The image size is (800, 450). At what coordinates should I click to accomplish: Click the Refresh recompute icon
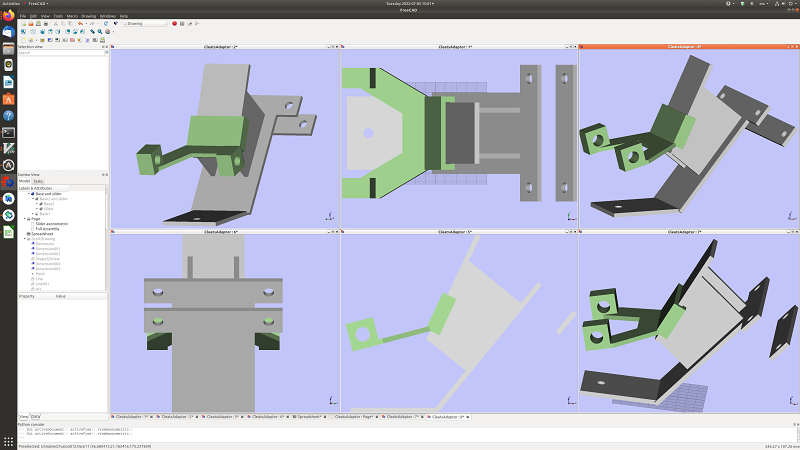107,23
